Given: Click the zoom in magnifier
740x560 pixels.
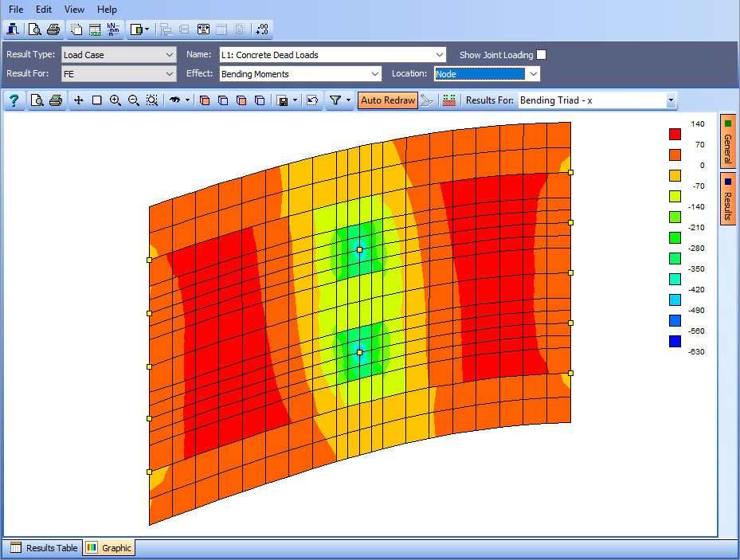Looking at the screenshot, I should (116, 100).
